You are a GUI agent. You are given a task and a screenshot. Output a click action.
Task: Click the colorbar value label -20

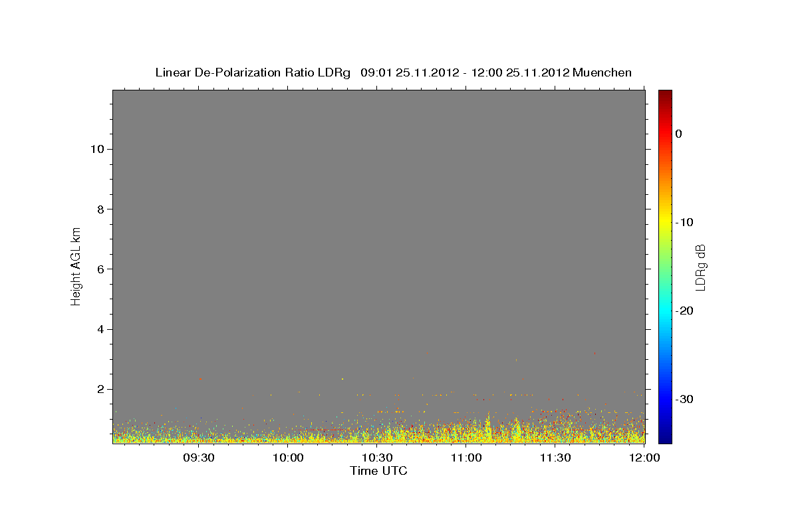pos(684,311)
